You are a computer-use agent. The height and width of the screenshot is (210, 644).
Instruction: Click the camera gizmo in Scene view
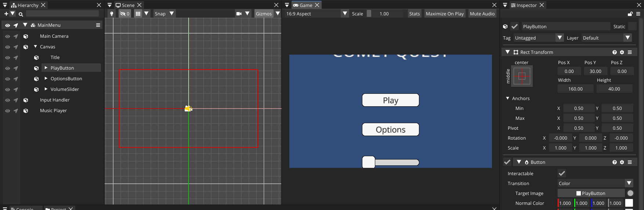(188, 108)
